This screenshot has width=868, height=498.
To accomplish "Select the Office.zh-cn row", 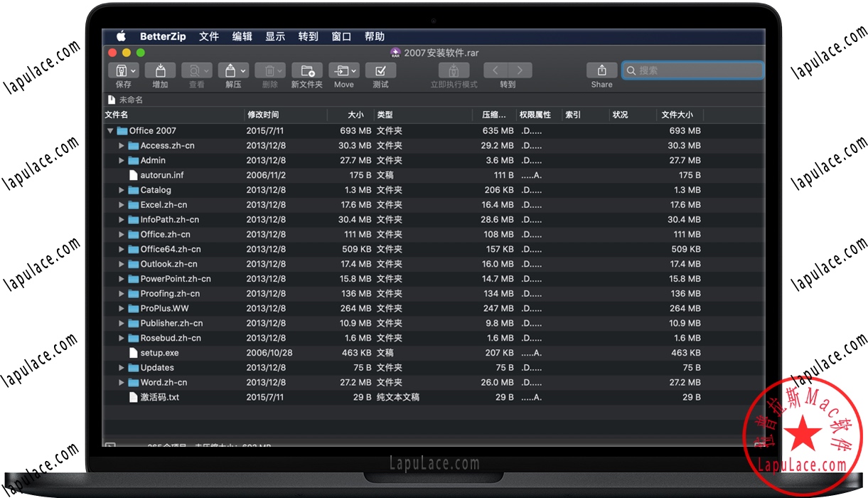I will [434, 235].
